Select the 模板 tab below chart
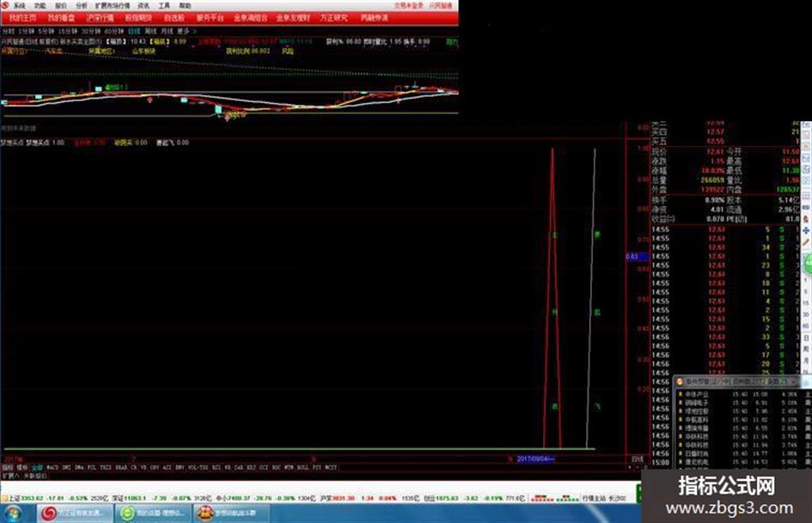Screen dimensions: 812x523 [21, 467]
